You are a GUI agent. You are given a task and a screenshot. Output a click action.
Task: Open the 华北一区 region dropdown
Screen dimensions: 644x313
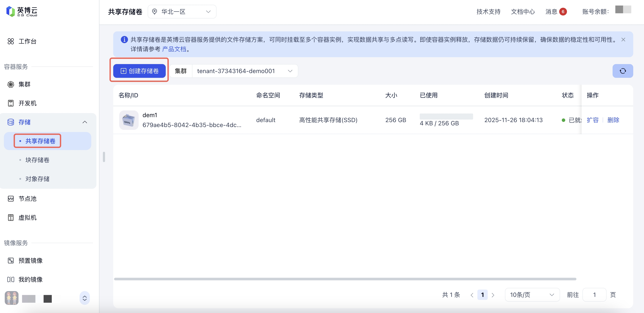182,12
